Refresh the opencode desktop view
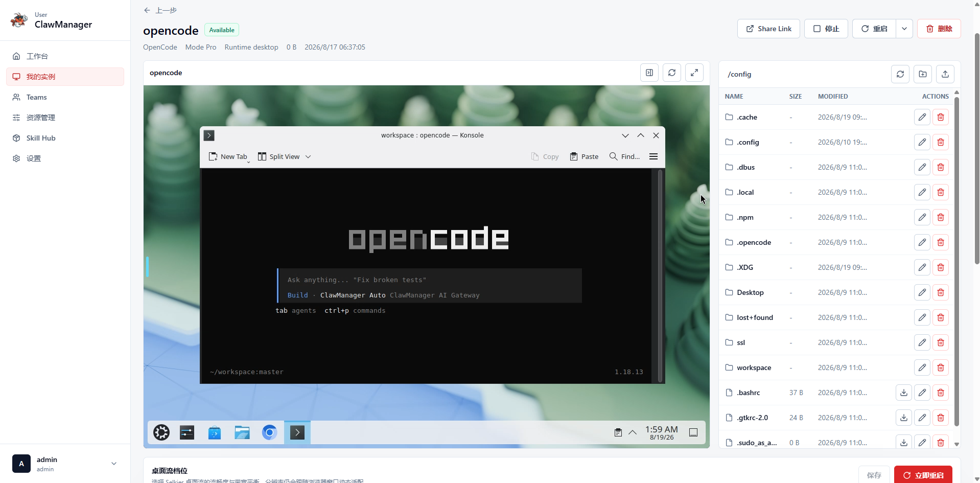This screenshot has width=980, height=483. (672, 73)
